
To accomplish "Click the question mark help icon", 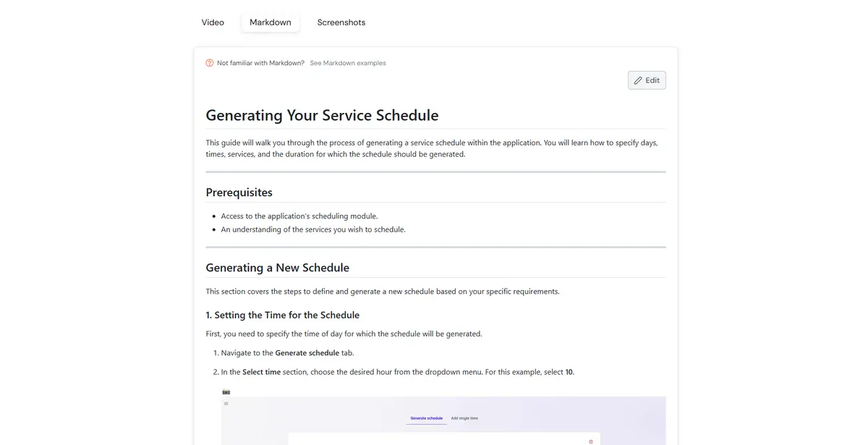I will [210, 63].
